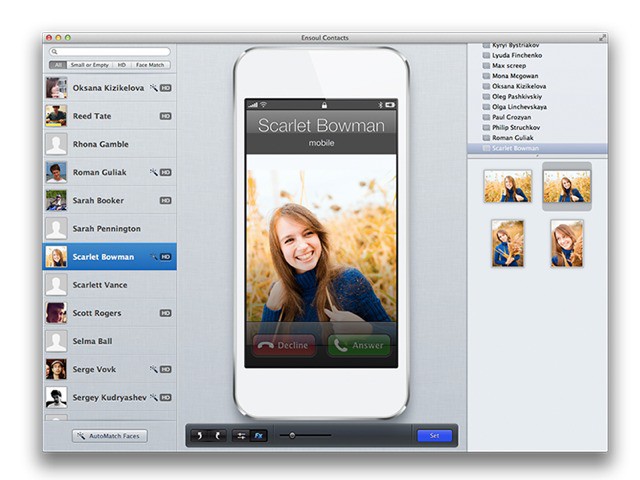Click the wand icon beside Sergey Kudryashev
The width and height of the screenshot is (640, 480).
(153, 397)
